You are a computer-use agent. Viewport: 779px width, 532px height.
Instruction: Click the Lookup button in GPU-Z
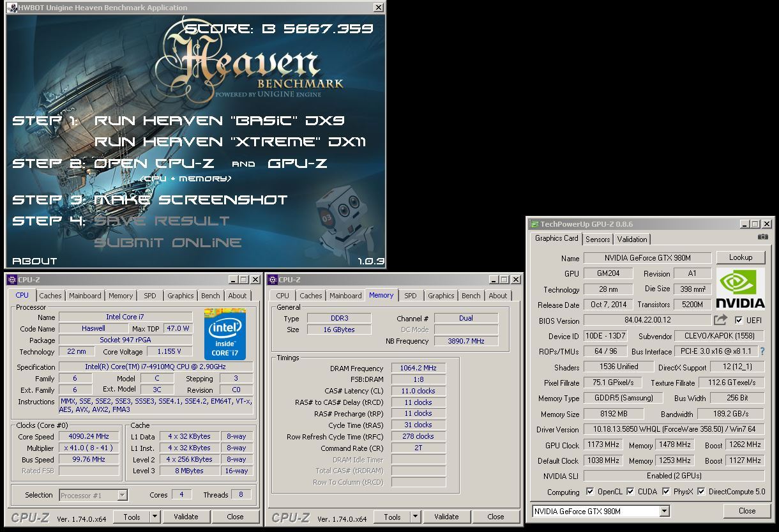coord(741,257)
